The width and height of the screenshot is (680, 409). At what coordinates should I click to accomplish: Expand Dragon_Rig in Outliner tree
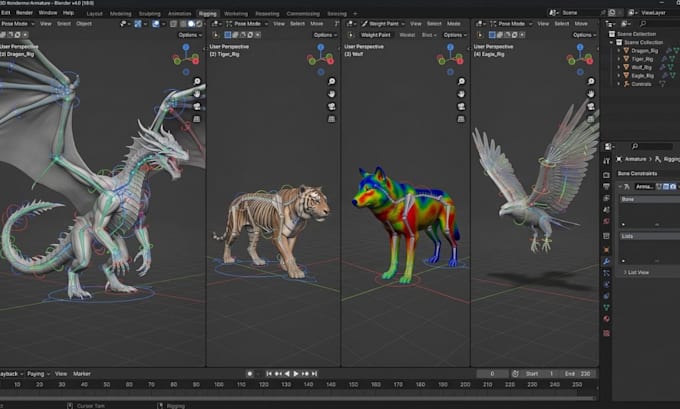(x=619, y=51)
